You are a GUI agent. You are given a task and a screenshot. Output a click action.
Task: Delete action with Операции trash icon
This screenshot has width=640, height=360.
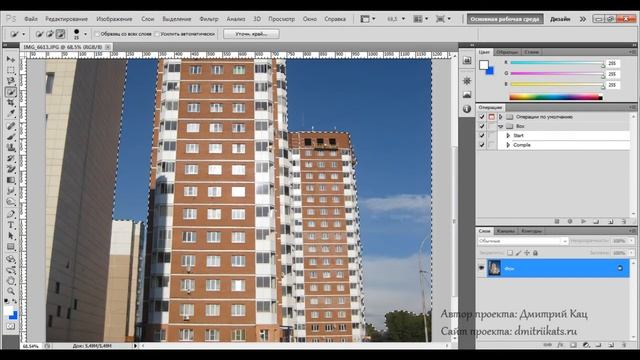point(623,221)
